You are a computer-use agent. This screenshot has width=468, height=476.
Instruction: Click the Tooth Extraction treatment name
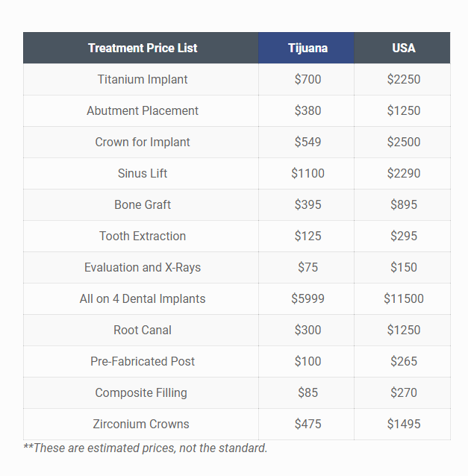[143, 236]
